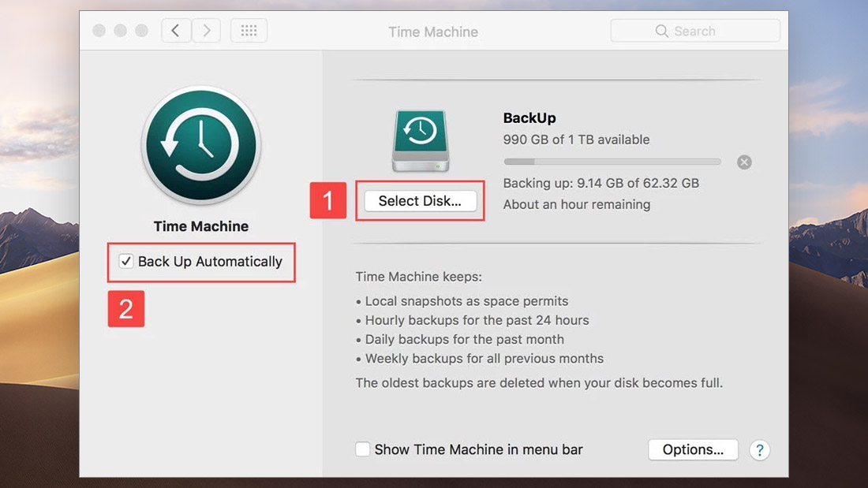
Task: Click 'Hourly backups for the past 24 hours'
Action: [x=477, y=320]
